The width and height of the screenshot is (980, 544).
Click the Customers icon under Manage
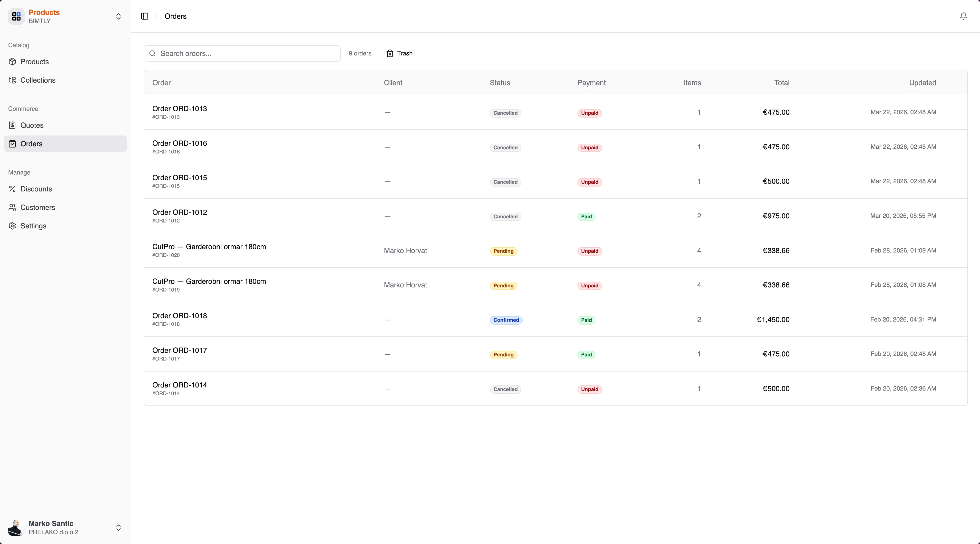(13, 207)
